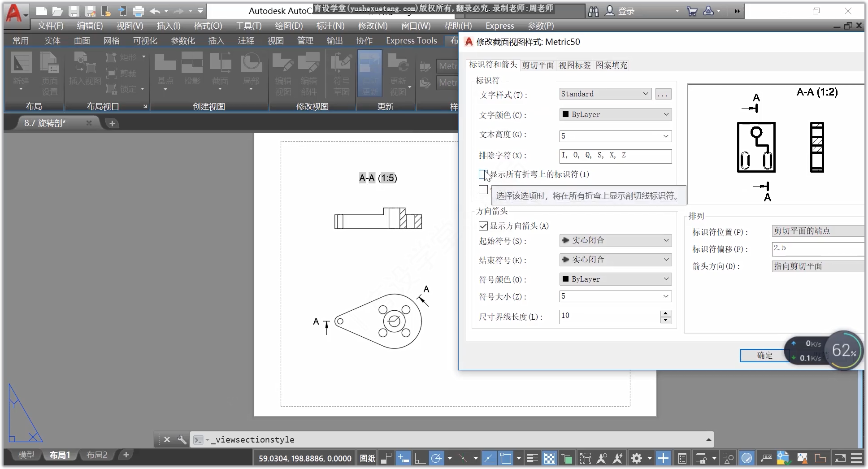Click the ... text style browse button
The width and height of the screenshot is (868, 469).
pos(663,94)
